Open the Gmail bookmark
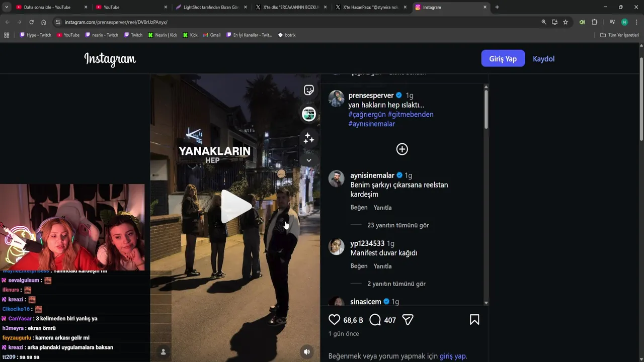This screenshot has width=644, height=362. pos(212,35)
